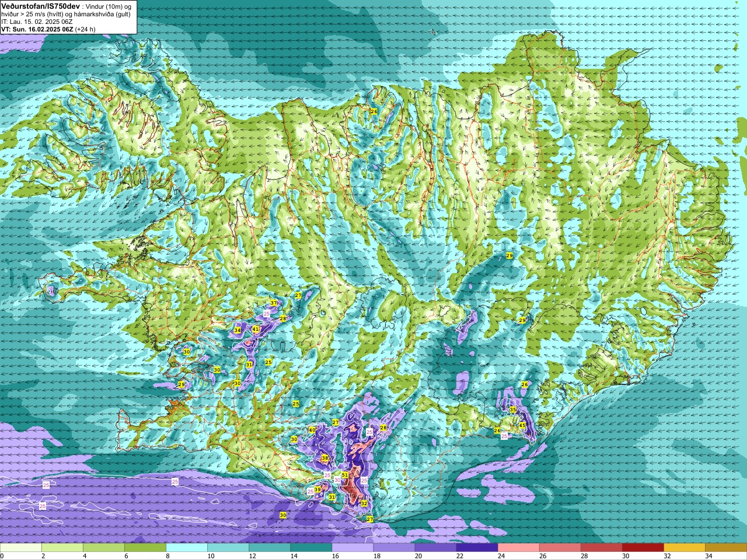Pick the 4–6 m/s green legend swatch
The image size is (747, 560).
(x=104, y=548)
